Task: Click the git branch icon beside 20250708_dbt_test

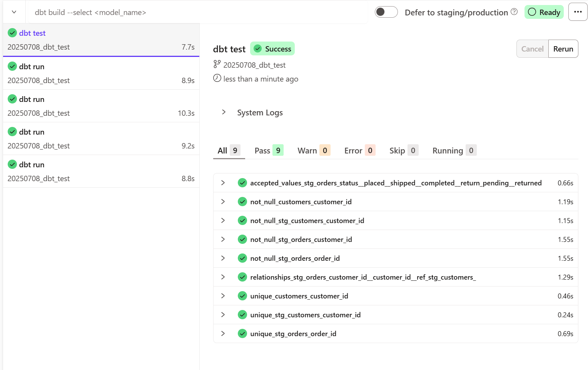Action: 217,64
